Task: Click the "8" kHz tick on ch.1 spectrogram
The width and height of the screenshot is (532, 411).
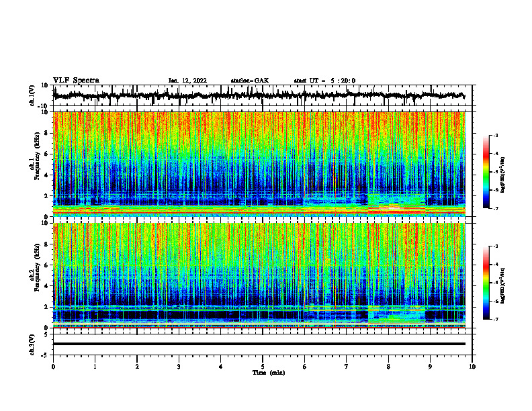Action: click(x=46, y=133)
